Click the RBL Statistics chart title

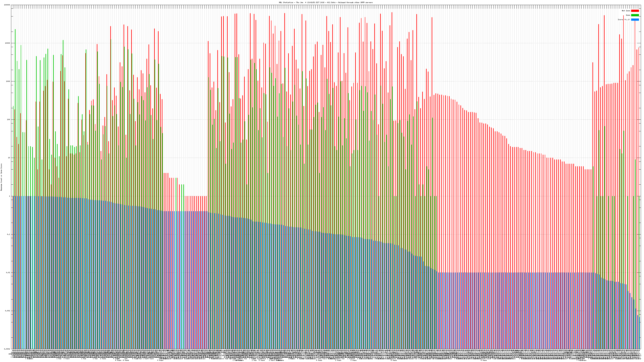click(x=325, y=2)
